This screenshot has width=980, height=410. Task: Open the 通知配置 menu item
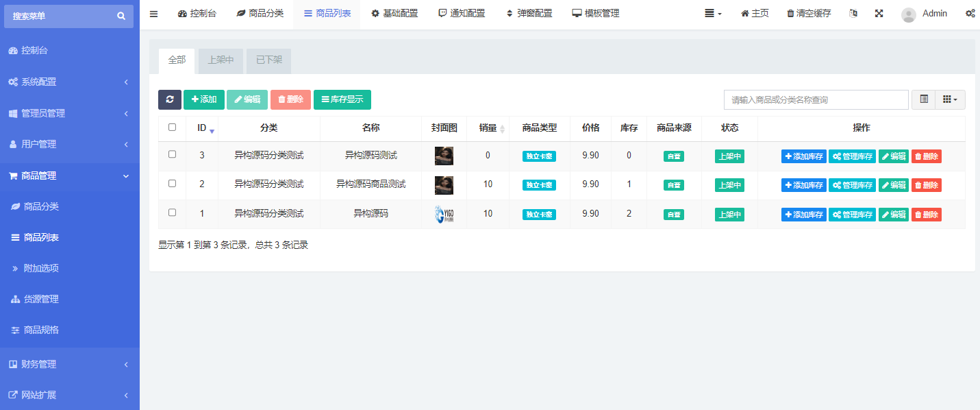(463, 12)
